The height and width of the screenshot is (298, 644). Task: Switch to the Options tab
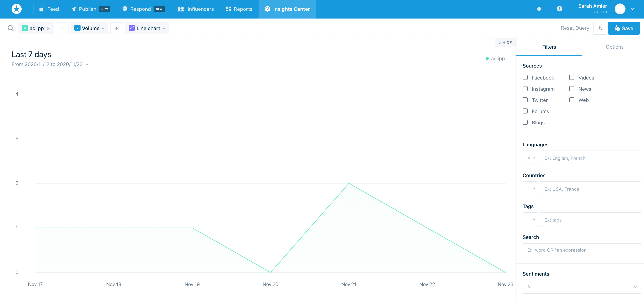[614, 47]
